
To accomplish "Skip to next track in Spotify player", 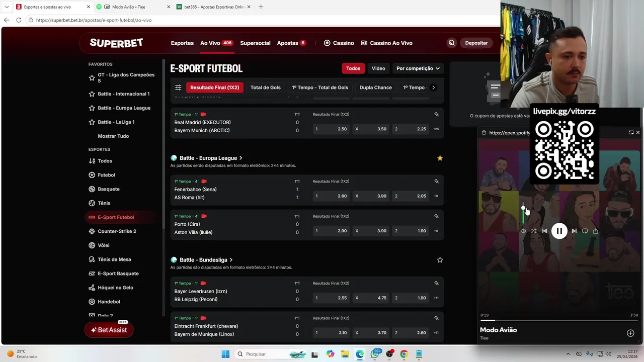I will tap(574, 231).
